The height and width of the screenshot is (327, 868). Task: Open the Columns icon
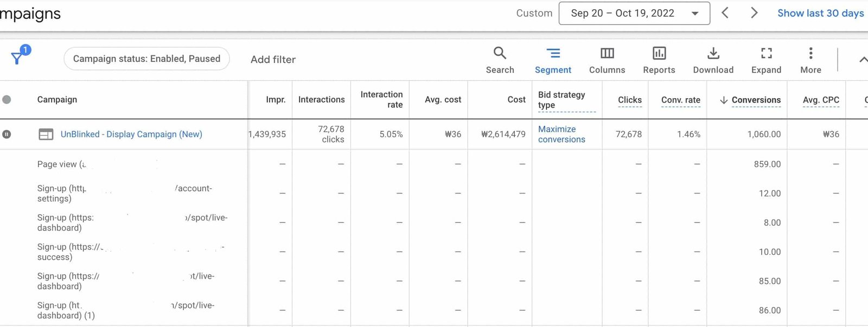point(607,53)
